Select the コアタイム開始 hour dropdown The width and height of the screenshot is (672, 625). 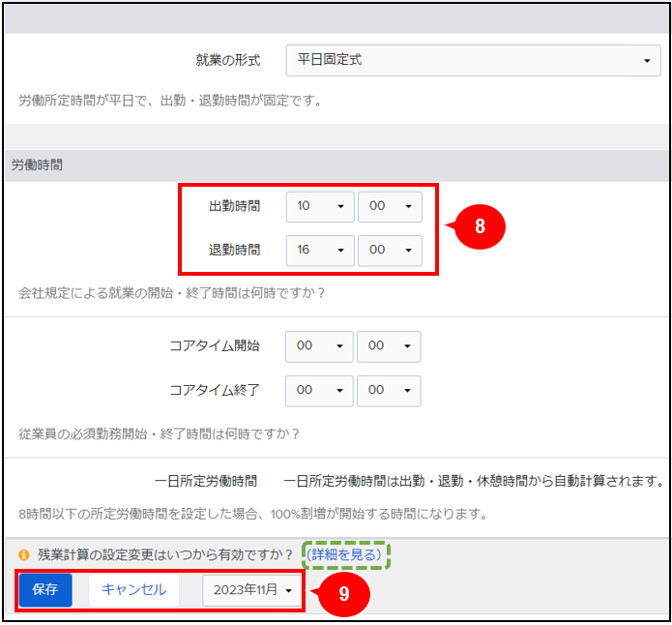point(319,346)
